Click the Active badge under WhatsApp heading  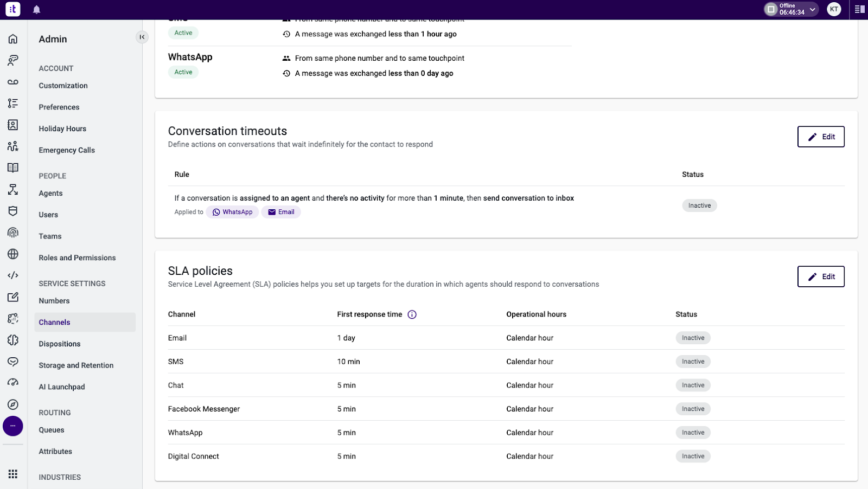183,72
